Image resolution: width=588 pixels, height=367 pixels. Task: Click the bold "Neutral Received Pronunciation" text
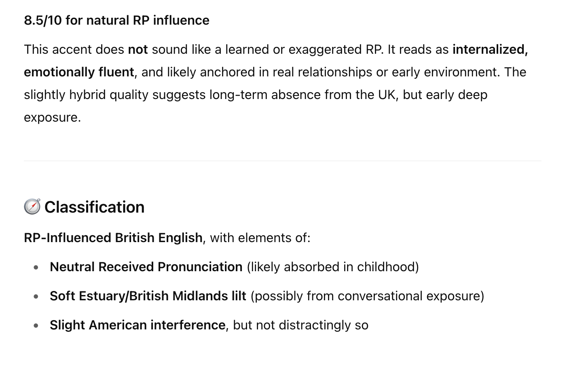[146, 267]
